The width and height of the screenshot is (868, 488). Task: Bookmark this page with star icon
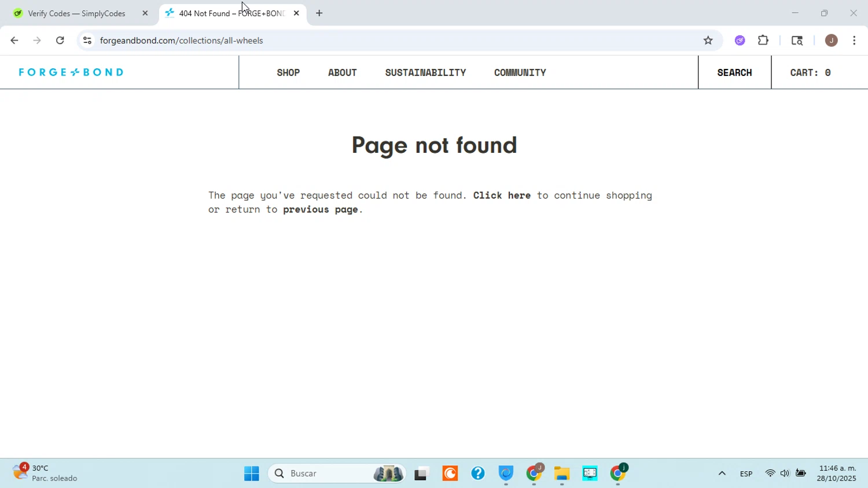708,41
